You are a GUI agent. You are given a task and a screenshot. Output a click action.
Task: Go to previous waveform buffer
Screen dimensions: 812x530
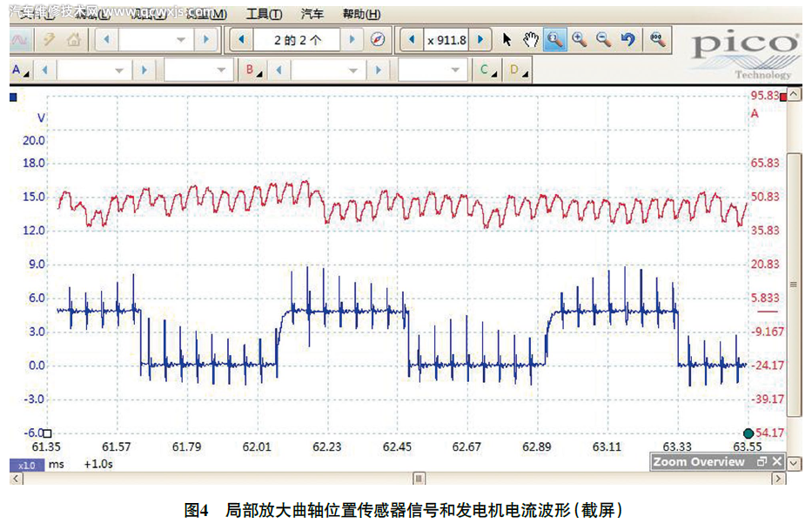click(241, 40)
